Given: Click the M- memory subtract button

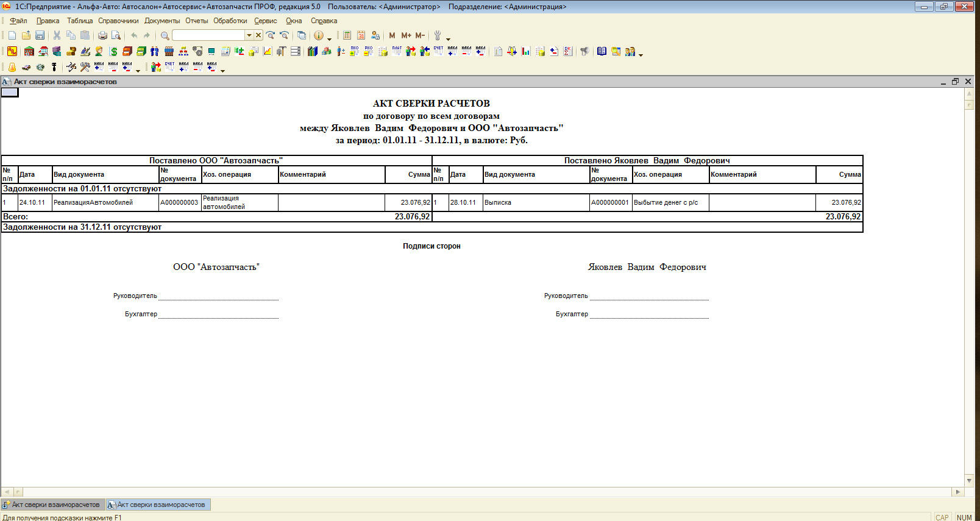Looking at the screenshot, I should 420,35.
